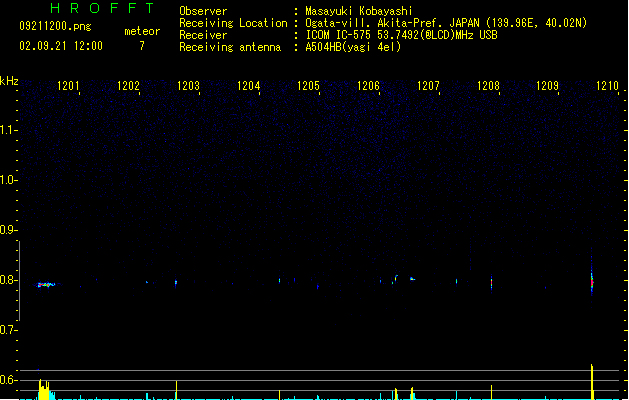Click the Observer field label
Viewport: 629px width, 400px height.
coord(203,11)
